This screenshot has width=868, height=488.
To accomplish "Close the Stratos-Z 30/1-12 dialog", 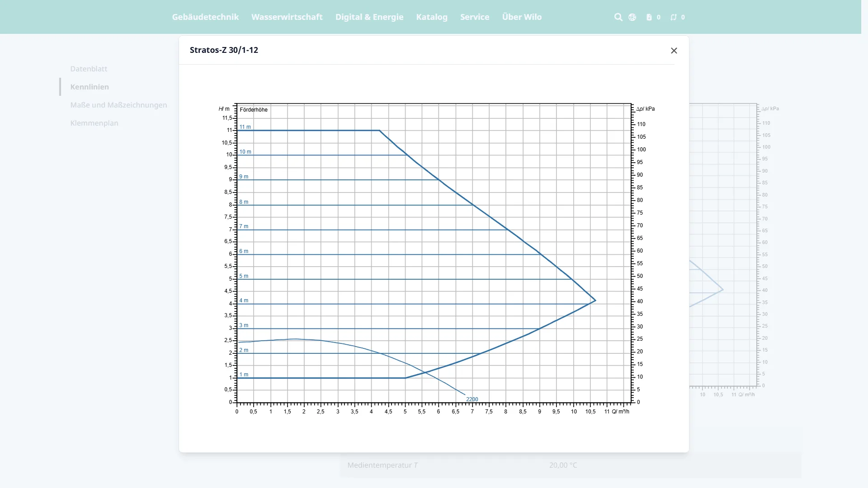I will pos(674,51).
